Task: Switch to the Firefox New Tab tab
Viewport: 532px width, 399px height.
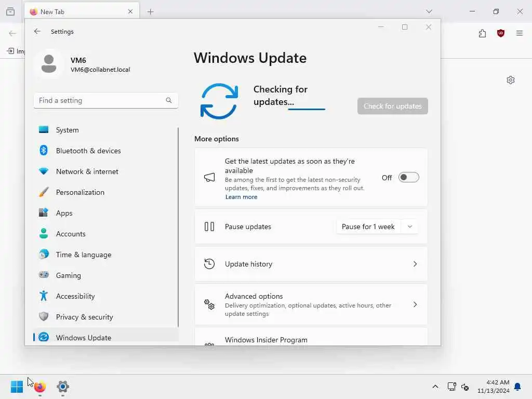Action: tap(82, 11)
